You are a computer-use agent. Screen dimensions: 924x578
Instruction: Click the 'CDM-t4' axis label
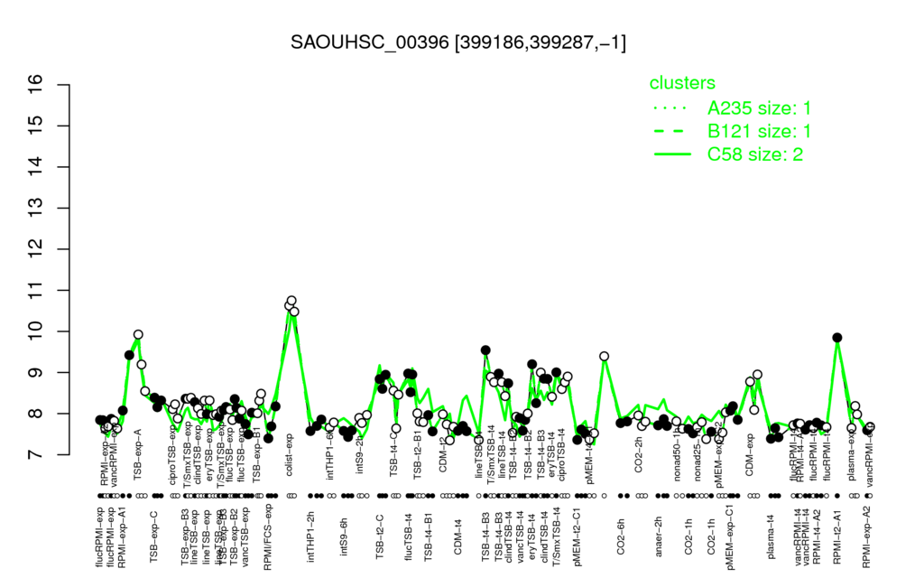457,536
